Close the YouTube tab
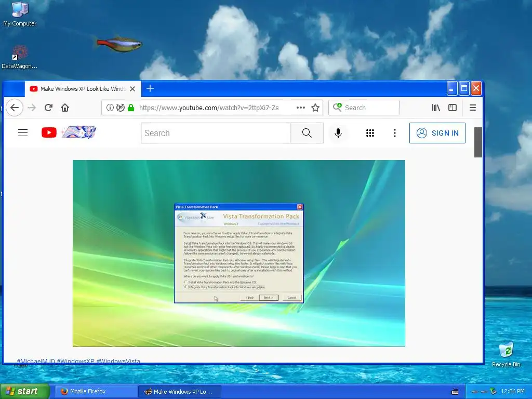This screenshot has height=399, width=532. pos(132,89)
